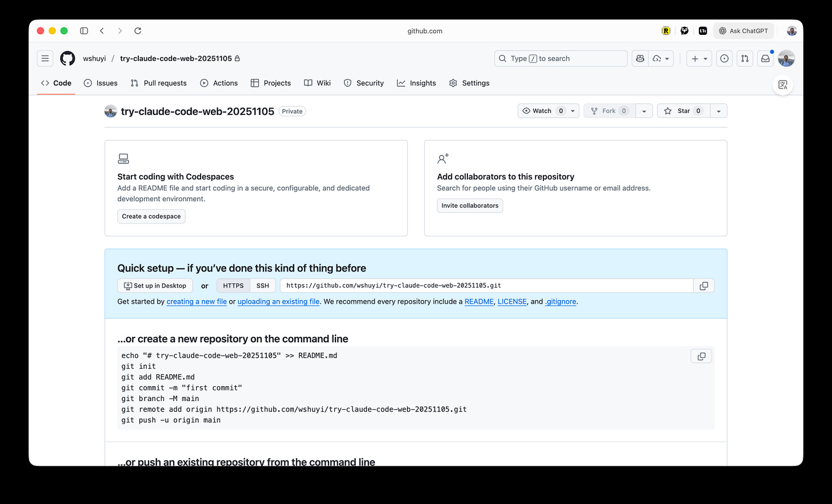Image resolution: width=832 pixels, height=504 pixels.
Task: Go forward with browser forward arrow
Action: [x=119, y=31]
